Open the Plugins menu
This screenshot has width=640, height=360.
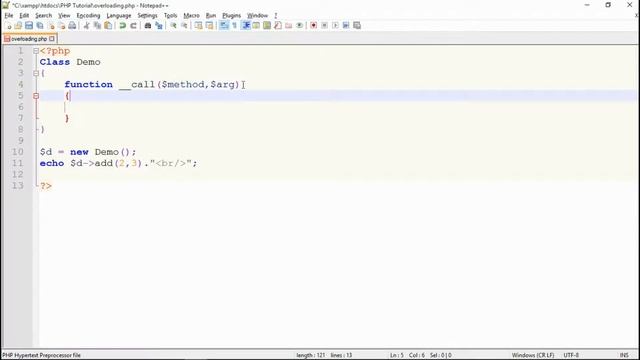coord(231,16)
